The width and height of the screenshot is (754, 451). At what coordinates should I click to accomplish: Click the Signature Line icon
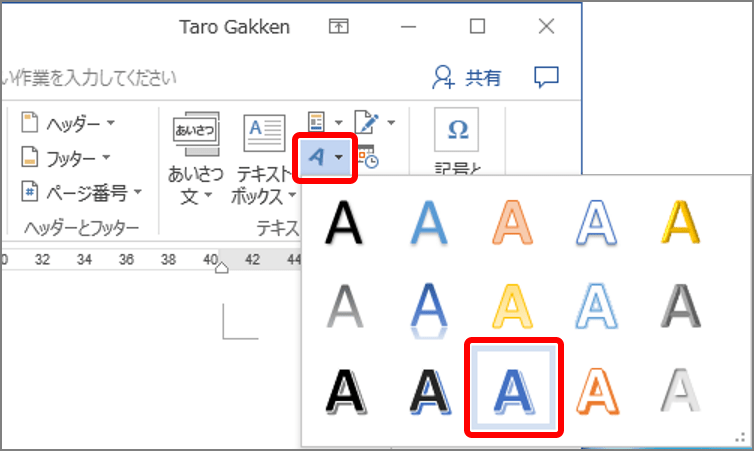[366, 122]
